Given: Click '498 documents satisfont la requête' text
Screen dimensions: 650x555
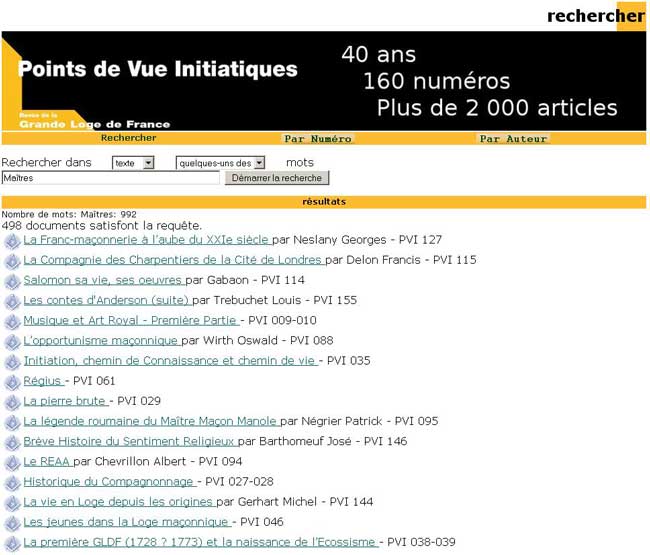Looking at the screenshot, I should click(102, 225).
